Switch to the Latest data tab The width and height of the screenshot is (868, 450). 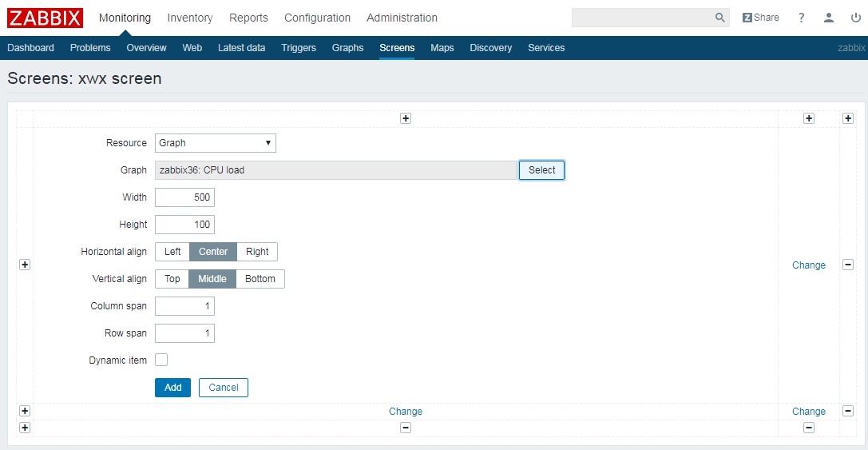(x=241, y=48)
